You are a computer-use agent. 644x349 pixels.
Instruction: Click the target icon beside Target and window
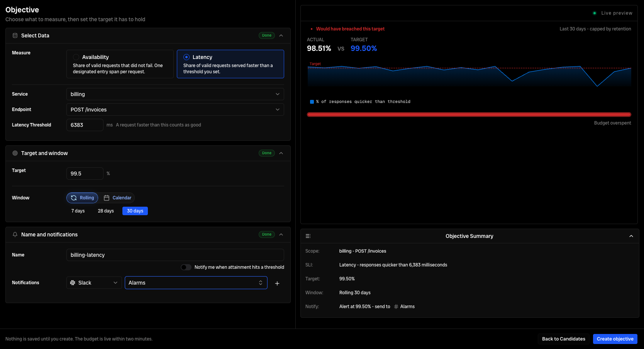click(x=15, y=153)
